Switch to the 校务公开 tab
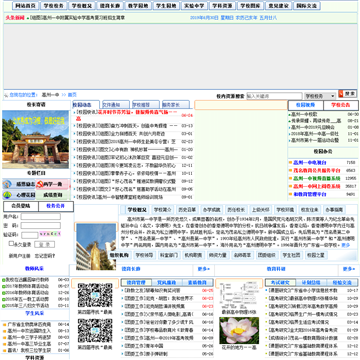The image size is (360, 360). (56, 206)
